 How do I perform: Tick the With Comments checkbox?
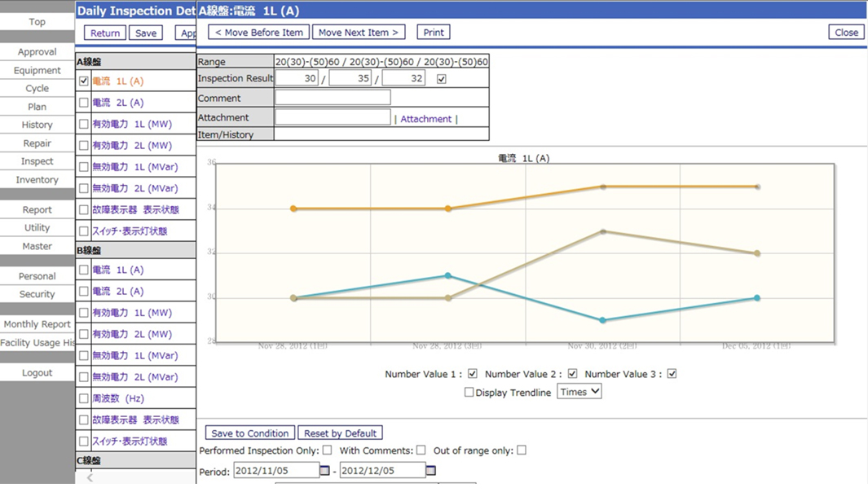click(421, 450)
